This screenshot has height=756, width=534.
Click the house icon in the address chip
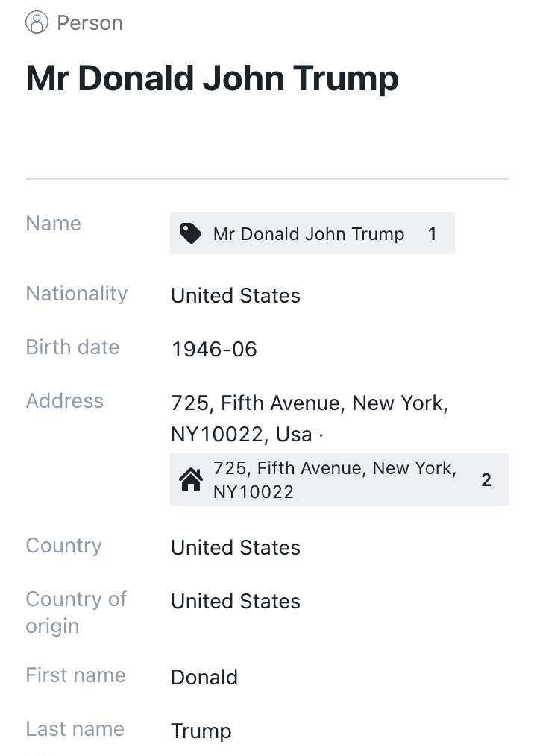[191, 479]
